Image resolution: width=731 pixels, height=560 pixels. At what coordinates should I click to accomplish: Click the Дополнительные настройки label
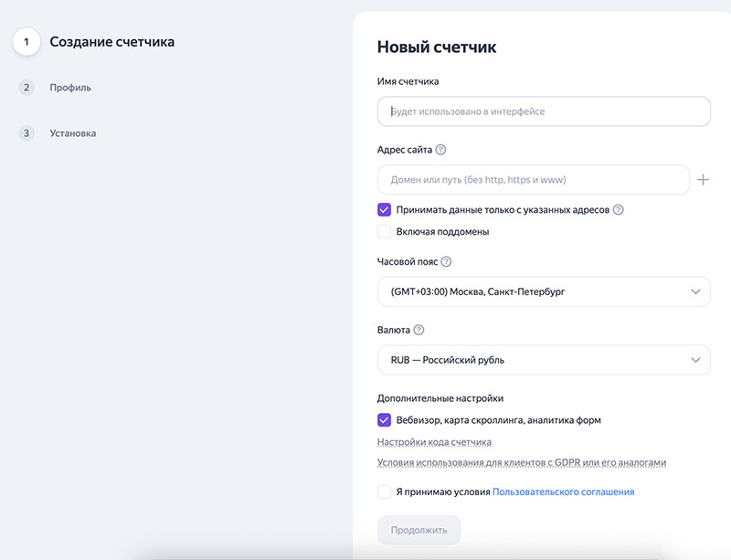(440, 398)
